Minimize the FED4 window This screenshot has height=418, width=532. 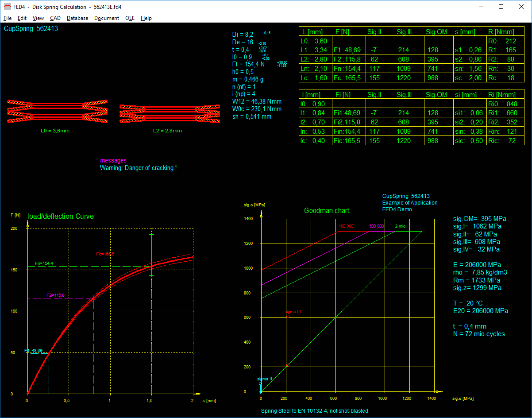(x=481, y=7)
